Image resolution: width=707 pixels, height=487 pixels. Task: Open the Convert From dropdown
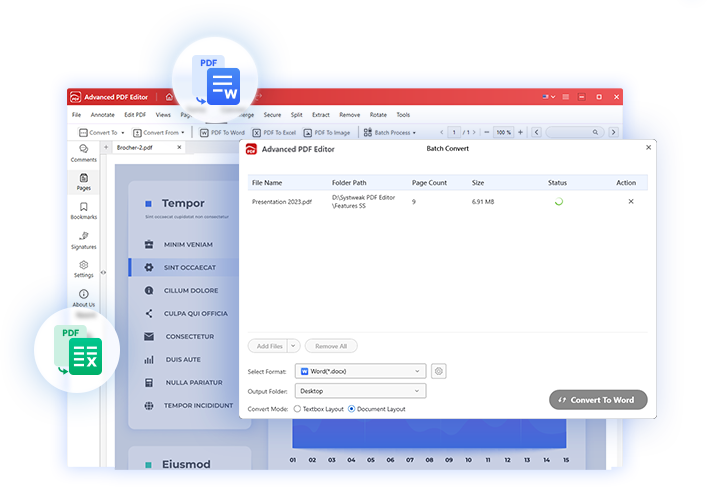point(158,133)
